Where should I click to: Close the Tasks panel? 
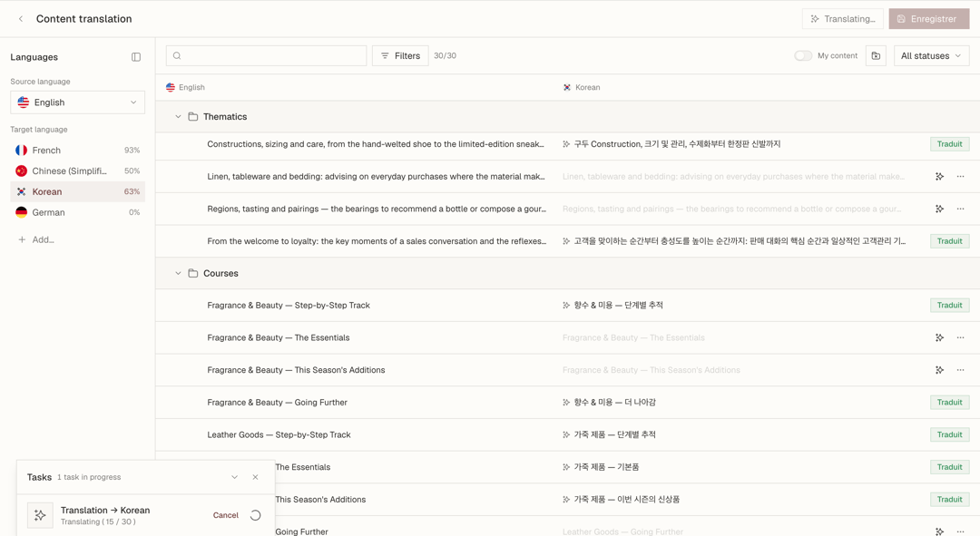click(255, 477)
